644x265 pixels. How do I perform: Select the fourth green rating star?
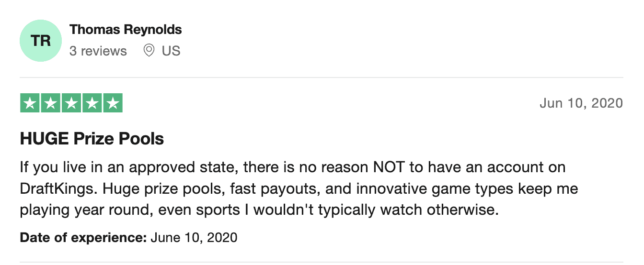92,103
